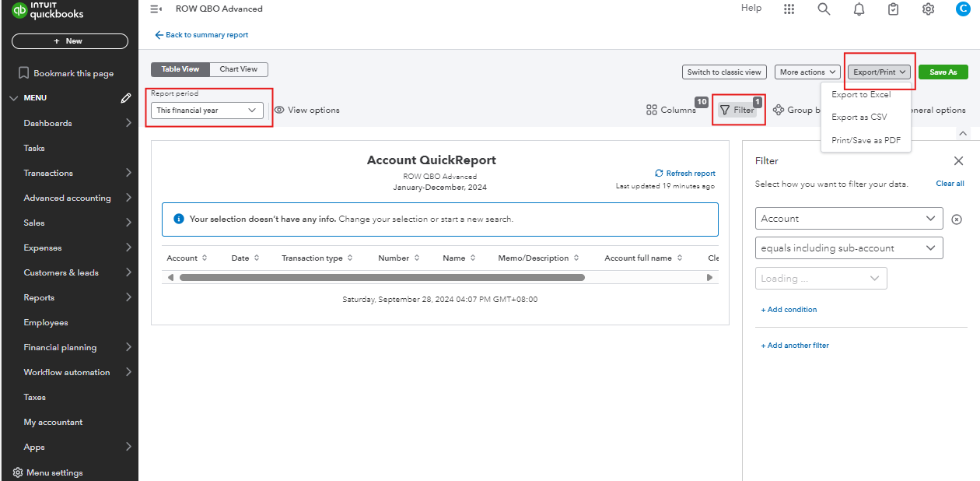
Task: Click the pencil icon to edit menu
Action: (x=126, y=98)
